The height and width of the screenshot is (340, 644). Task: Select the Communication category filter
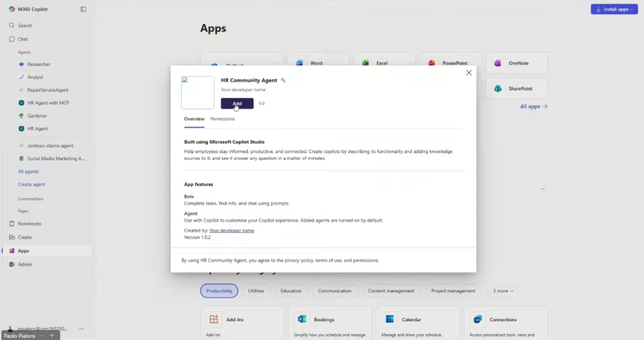click(x=335, y=291)
